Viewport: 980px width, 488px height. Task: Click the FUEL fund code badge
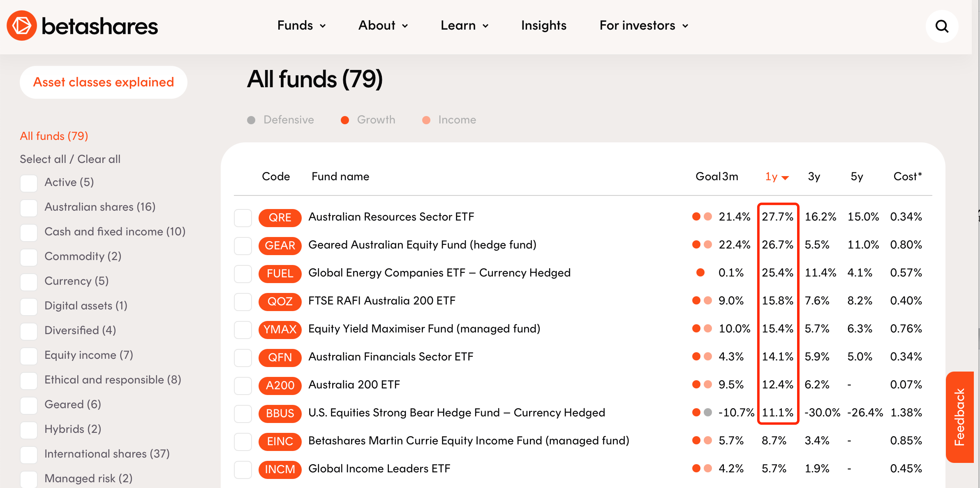pyautogui.click(x=280, y=273)
